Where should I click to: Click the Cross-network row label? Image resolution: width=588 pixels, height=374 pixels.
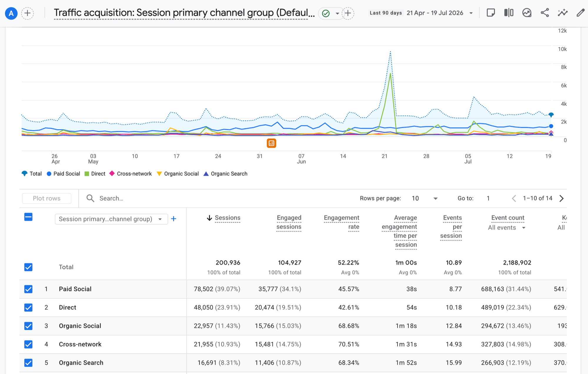point(80,344)
